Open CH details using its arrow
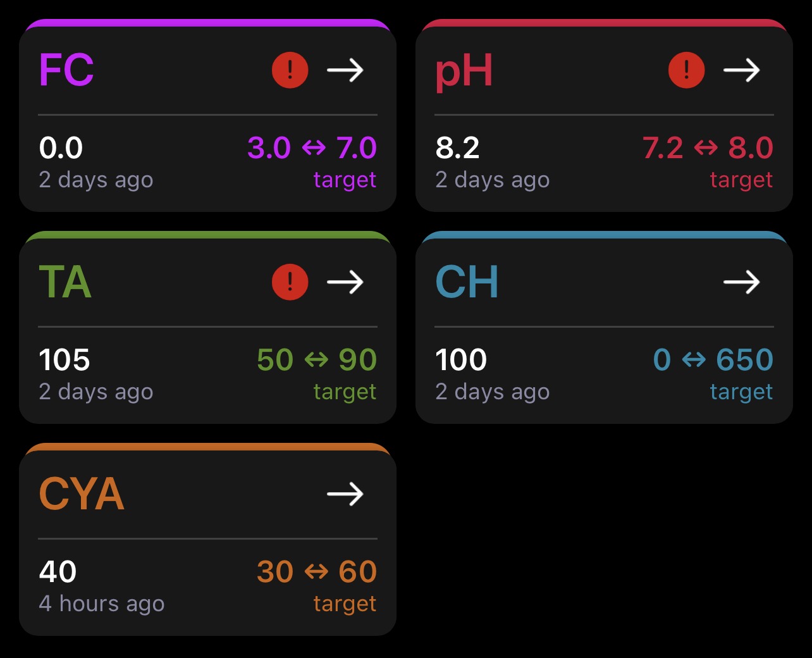812x658 pixels. pyautogui.click(x=742, y=282)
